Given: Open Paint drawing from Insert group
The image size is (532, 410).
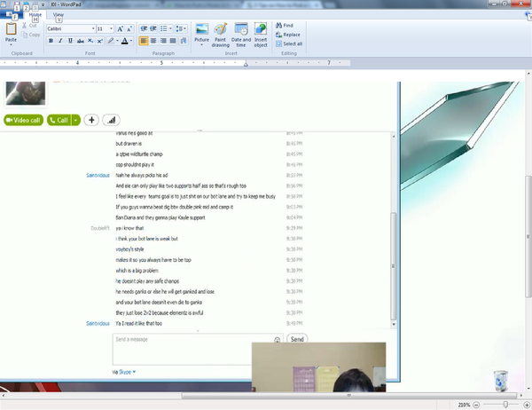Looking at the screenshot, I should pos(221,32).
